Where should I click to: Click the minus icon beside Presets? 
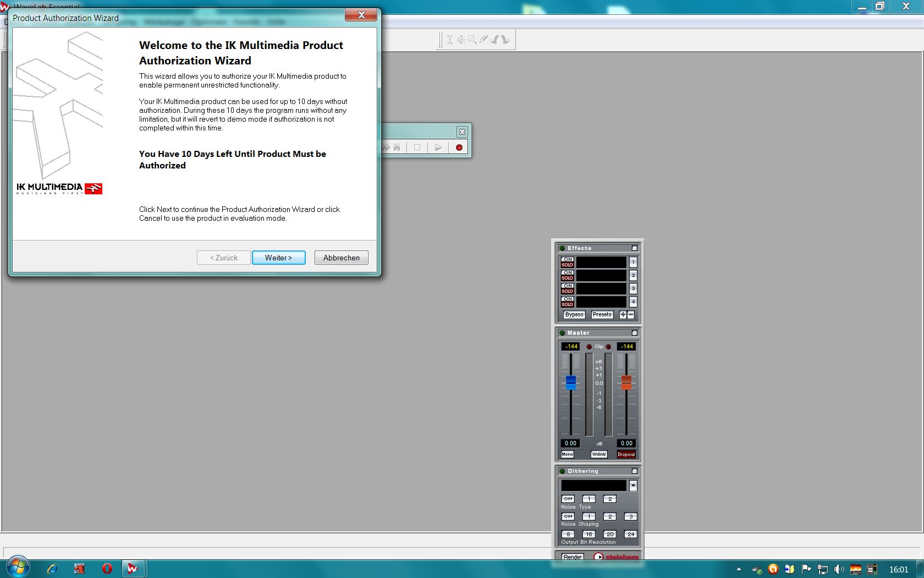click(631, 315)
